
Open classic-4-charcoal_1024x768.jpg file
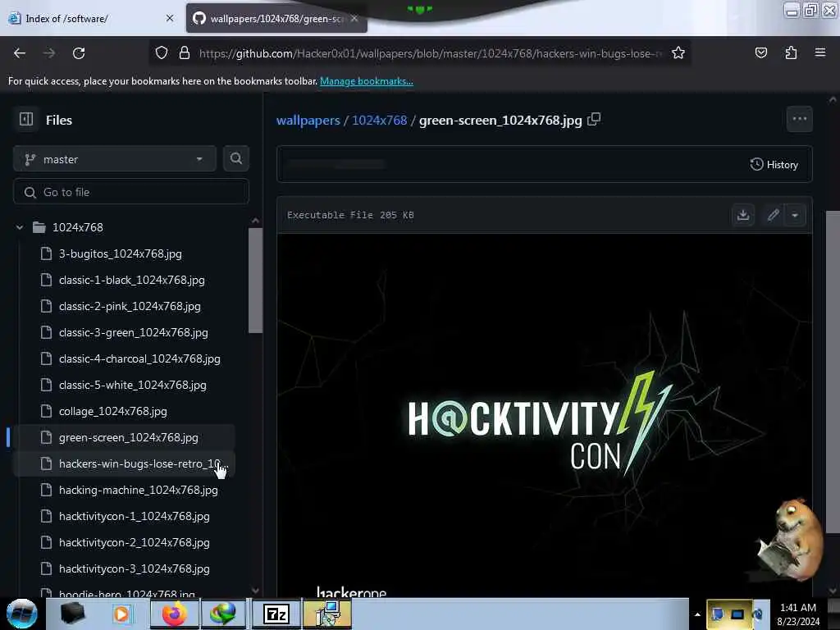click(x=139, y=358)
